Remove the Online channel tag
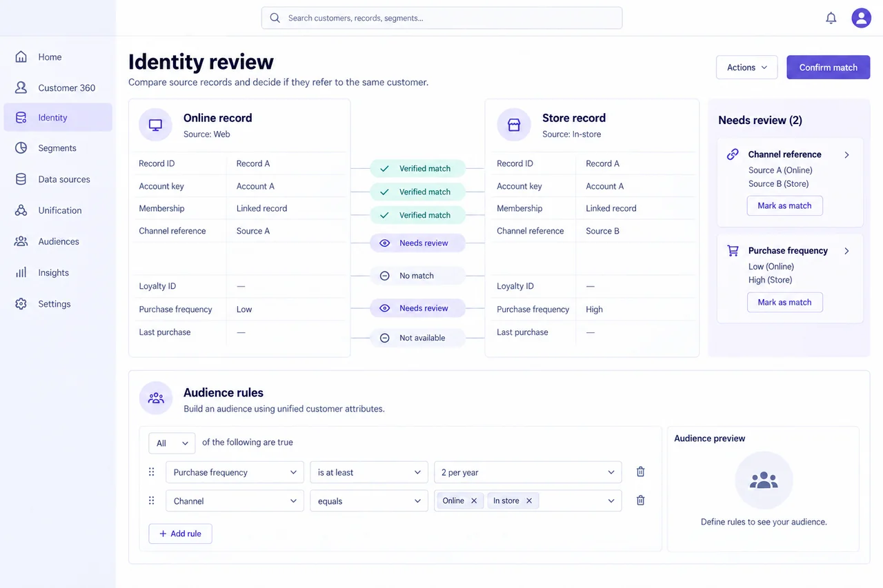The width and height of the screenshot is (883, 588). click(x=474, y=501)
